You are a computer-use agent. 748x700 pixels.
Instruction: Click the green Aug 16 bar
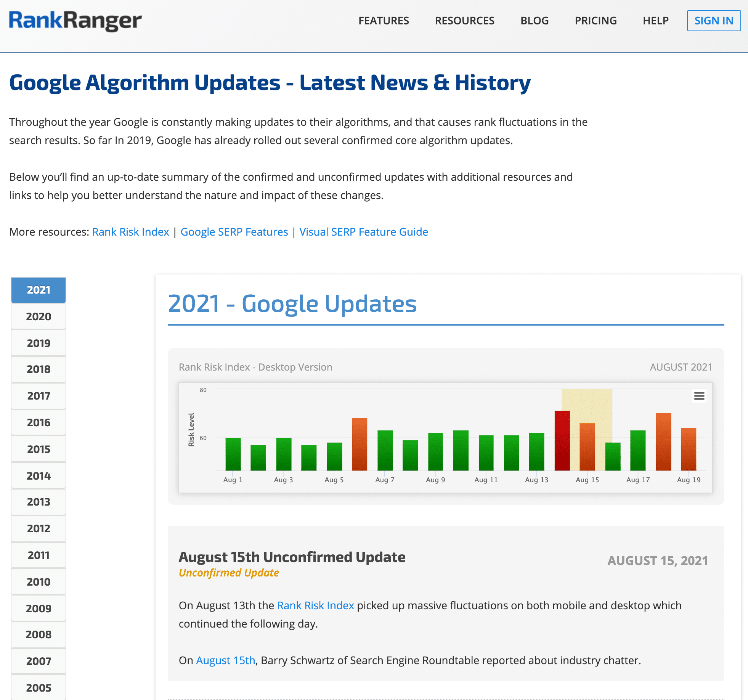pyautogui.click(x=613, y=457)
